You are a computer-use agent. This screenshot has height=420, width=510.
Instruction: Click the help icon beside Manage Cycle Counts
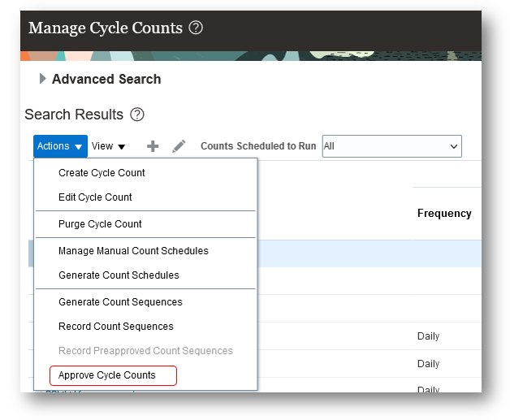pyautogui.click(x=196, y=28)
